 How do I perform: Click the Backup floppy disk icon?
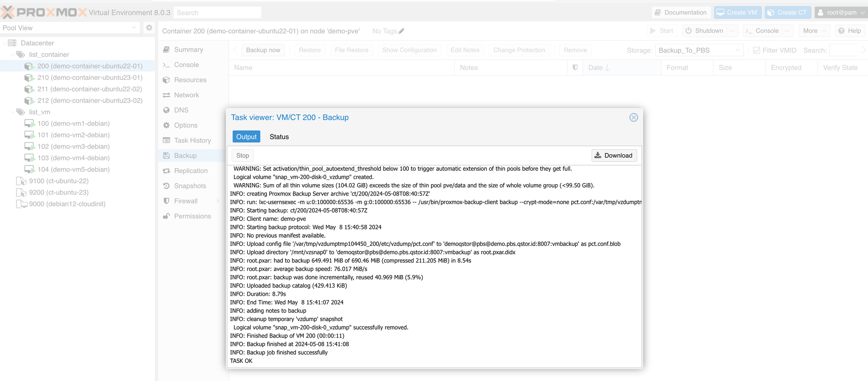[166, 156]
